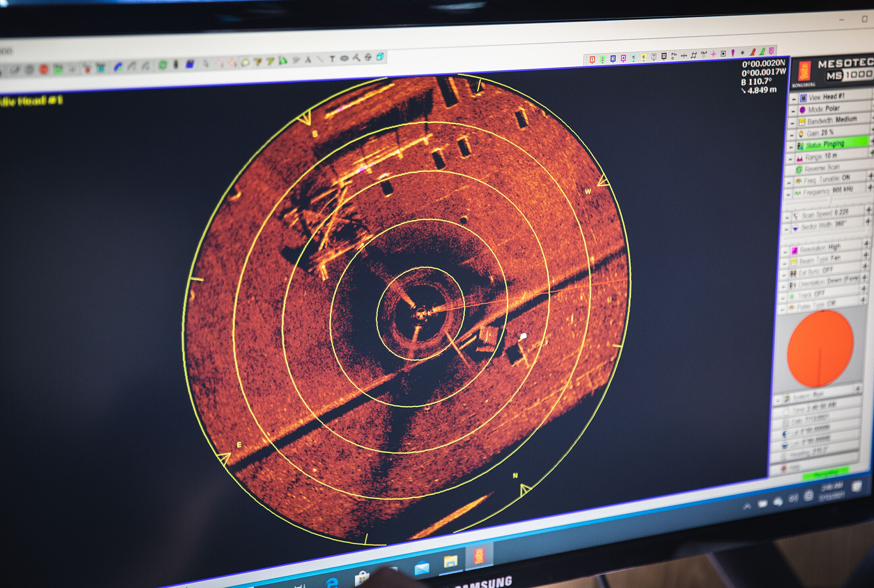Open the Mode Polar selector

point(823,109)
